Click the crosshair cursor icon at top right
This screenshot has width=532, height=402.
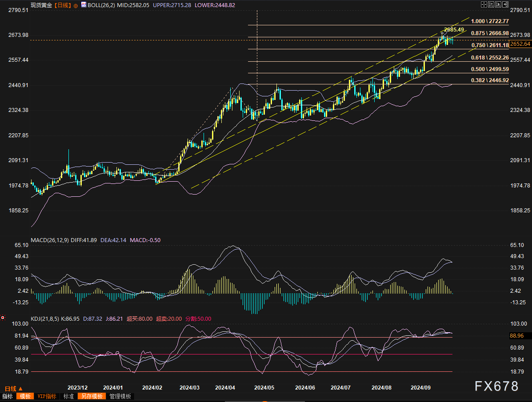pyautogui.click(x=484, y=4)
